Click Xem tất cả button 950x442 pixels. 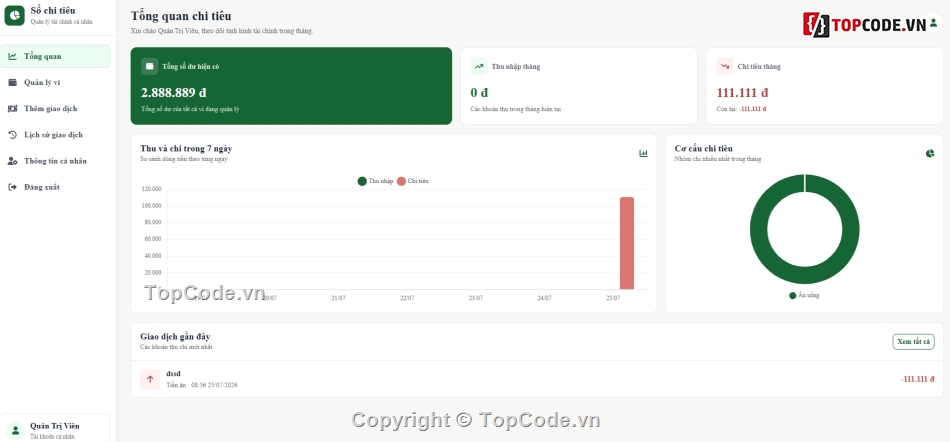tap(913, 341)
